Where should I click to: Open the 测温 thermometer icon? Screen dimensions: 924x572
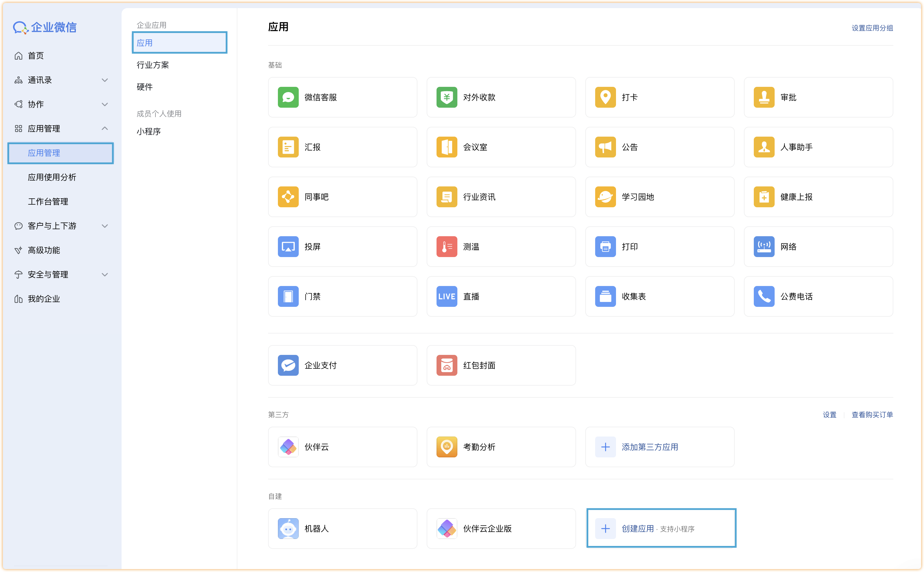click(447, 247)
